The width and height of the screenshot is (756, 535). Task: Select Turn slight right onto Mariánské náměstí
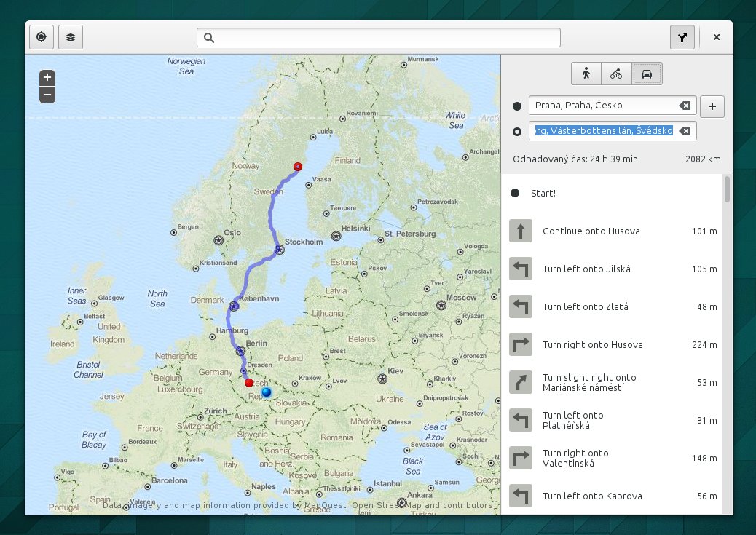tap(612, 382)
